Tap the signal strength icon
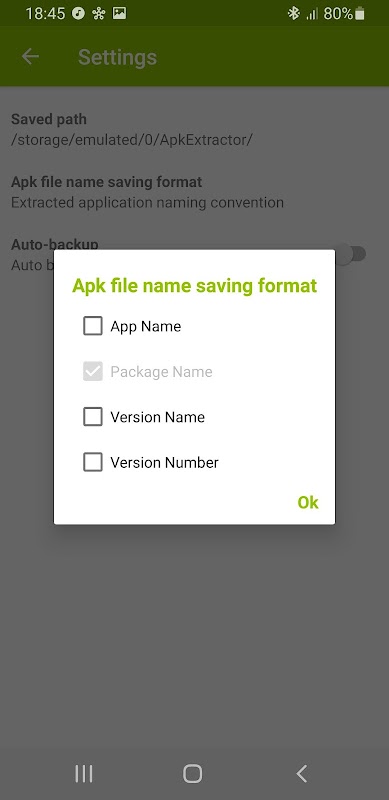 click(x=311, y=14)
